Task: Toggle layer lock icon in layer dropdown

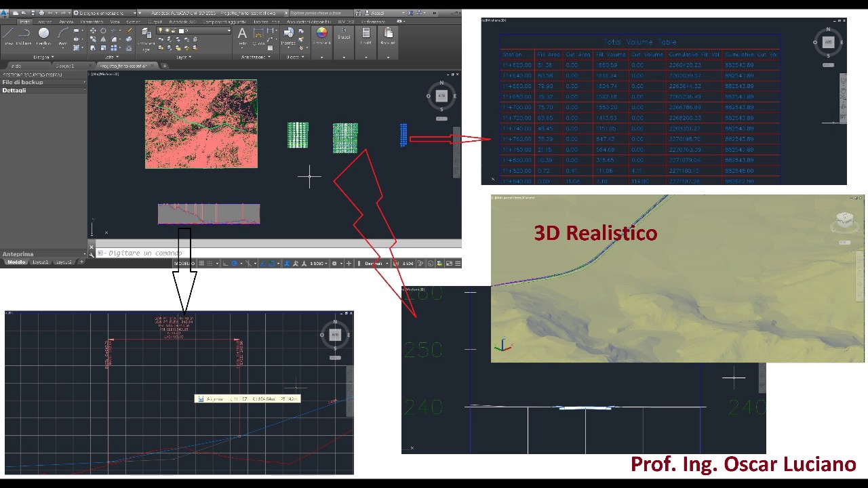Action: pos(174,30)
